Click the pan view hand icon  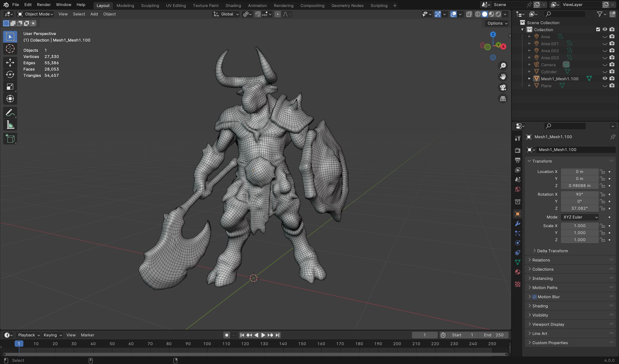click(x=503, y=77)
